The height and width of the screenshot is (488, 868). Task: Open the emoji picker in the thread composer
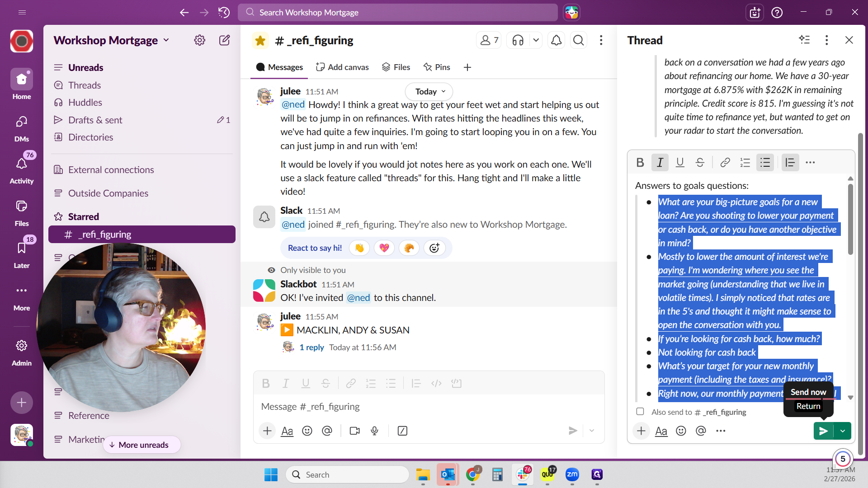point(681,431)
